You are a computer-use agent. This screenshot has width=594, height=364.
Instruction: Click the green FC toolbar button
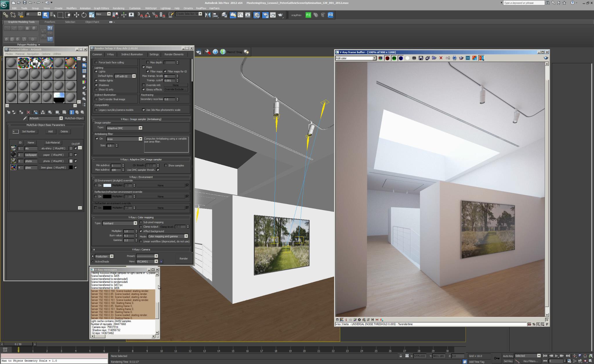[x=308, y=15]
